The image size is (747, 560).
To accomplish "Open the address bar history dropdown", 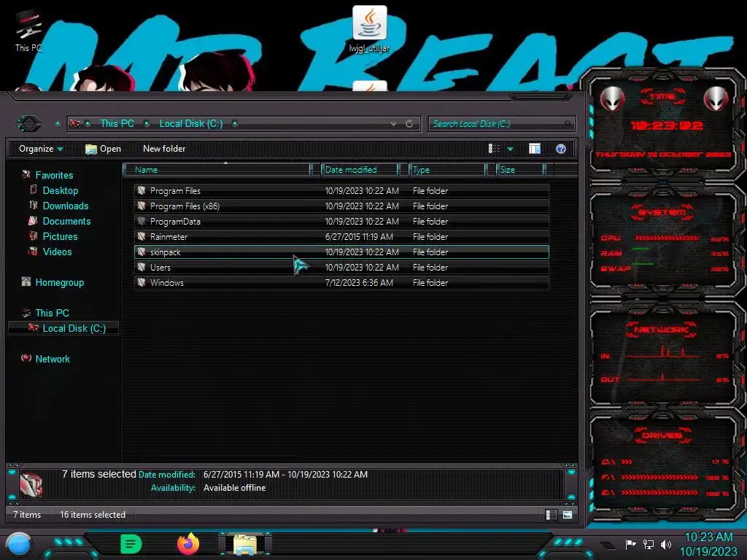I will pyautogui.click(x=393, y=124).
